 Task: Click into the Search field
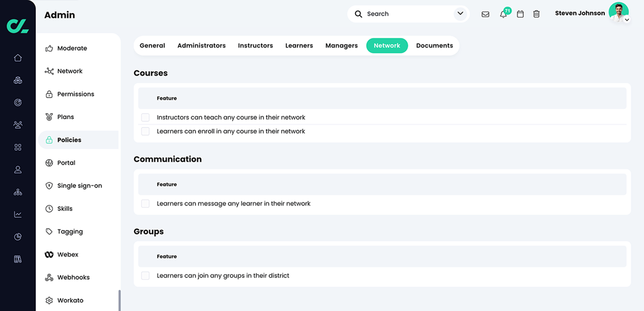coord(408,14)
